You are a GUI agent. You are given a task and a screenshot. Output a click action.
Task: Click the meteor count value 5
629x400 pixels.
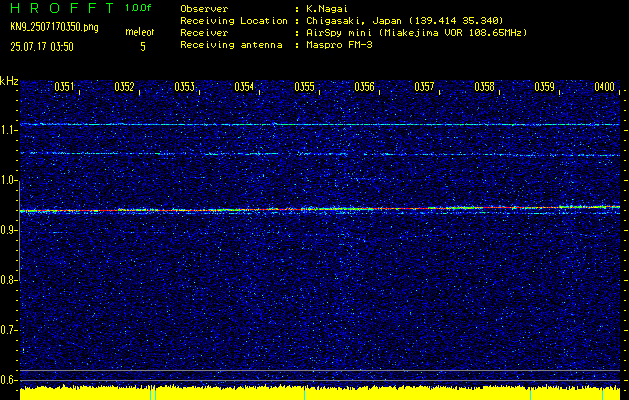pyautogui.click(x=142, y=47)
